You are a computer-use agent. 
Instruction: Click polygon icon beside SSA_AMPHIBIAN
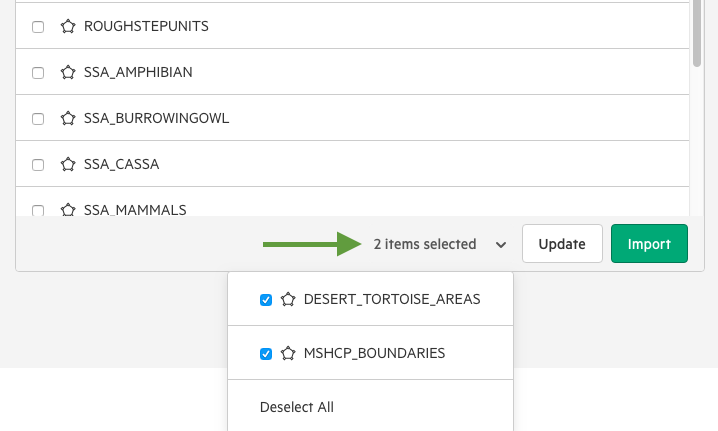pyautogui.click(x=68, y=72)
